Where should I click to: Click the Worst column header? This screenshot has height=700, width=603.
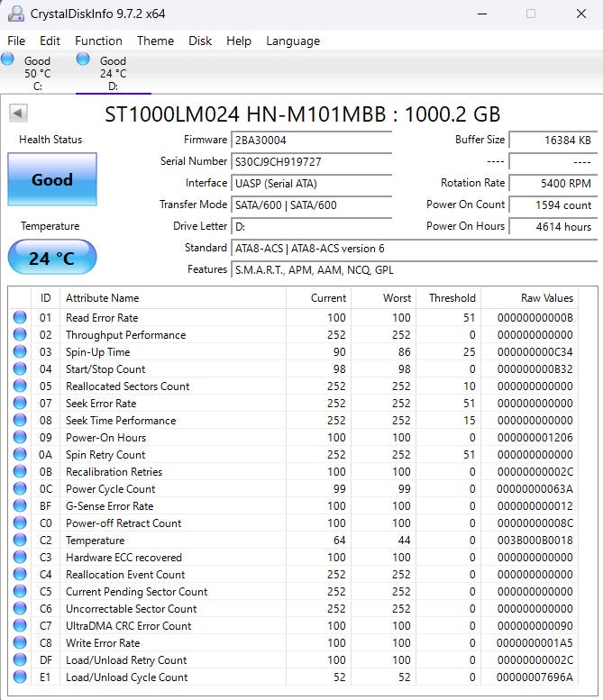pyautogui.click(x=384, y=298)
